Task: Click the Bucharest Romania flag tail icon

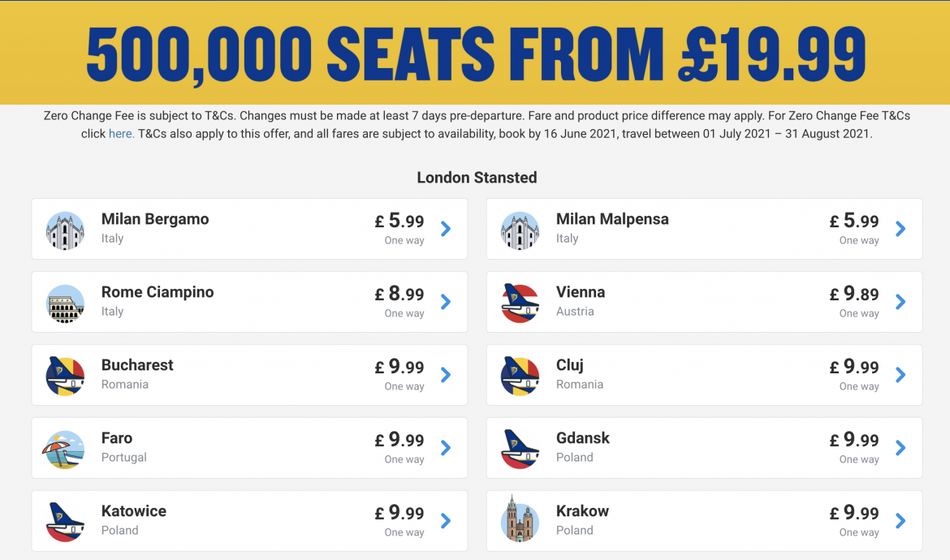Action: tap(65, 375)
